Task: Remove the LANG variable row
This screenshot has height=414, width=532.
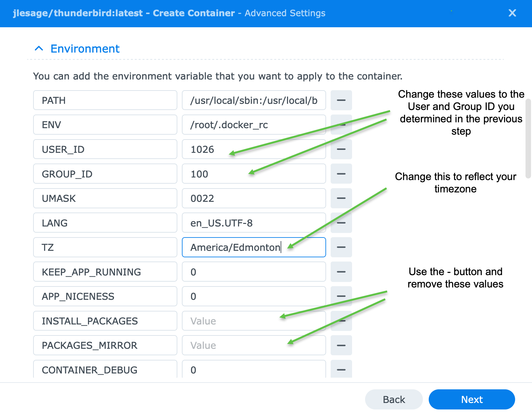Action: (341, 223)
